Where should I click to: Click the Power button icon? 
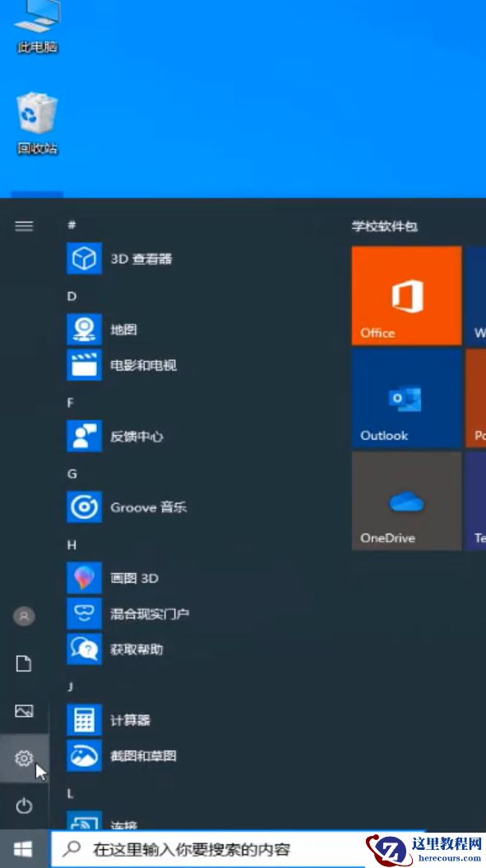pyautogui.click(x=24, y=806)
